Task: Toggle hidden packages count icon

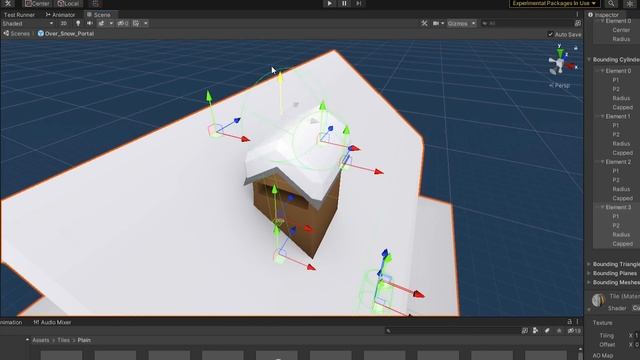Action: pos(575,331)
